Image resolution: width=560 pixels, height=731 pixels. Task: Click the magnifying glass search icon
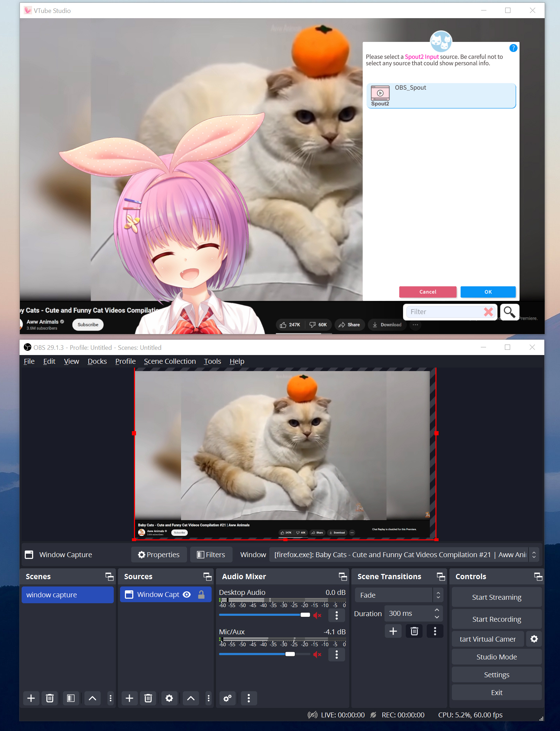(509, 312)
